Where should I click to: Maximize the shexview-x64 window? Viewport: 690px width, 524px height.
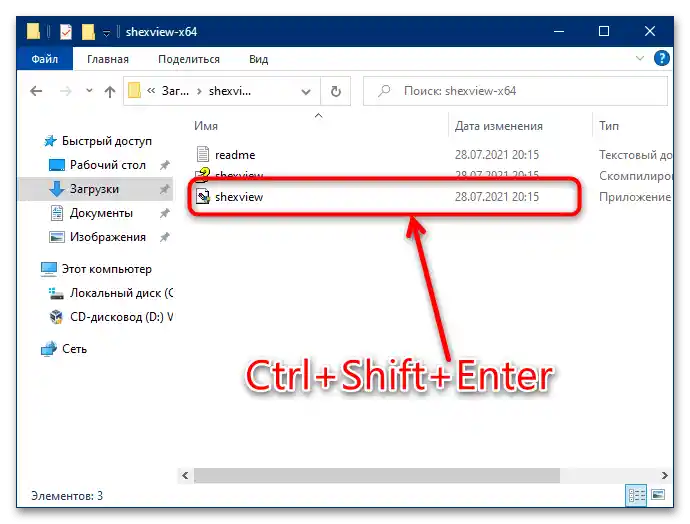coord(604,31)
